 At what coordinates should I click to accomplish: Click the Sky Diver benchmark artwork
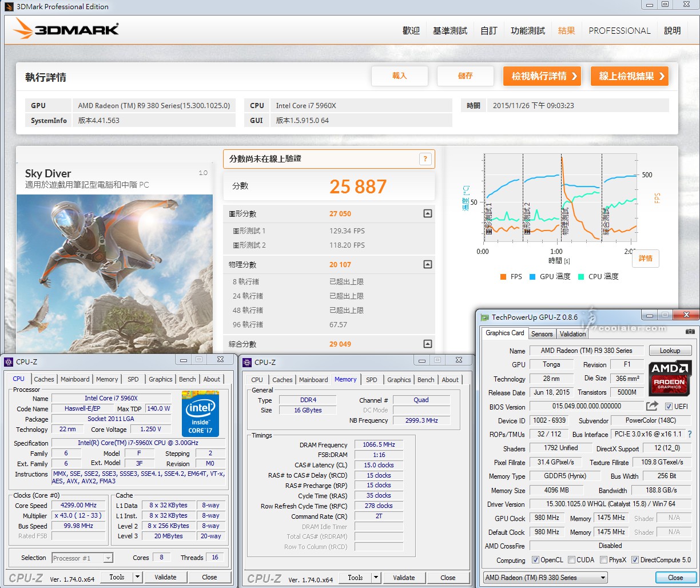pos(114,273)
